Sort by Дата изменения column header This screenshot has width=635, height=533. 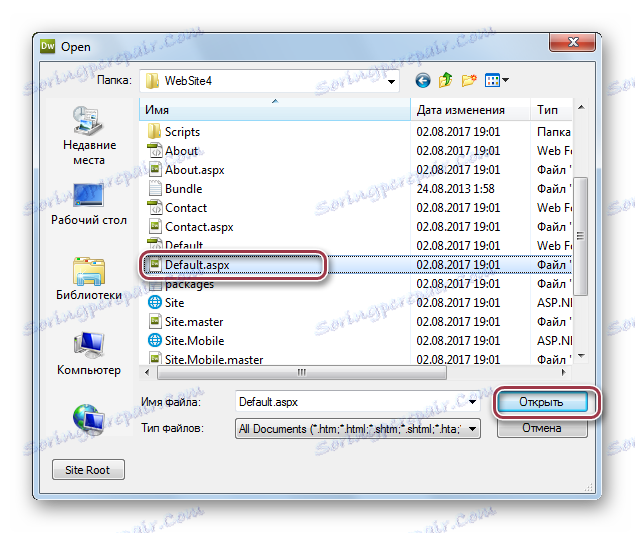(x=470, y=110)
